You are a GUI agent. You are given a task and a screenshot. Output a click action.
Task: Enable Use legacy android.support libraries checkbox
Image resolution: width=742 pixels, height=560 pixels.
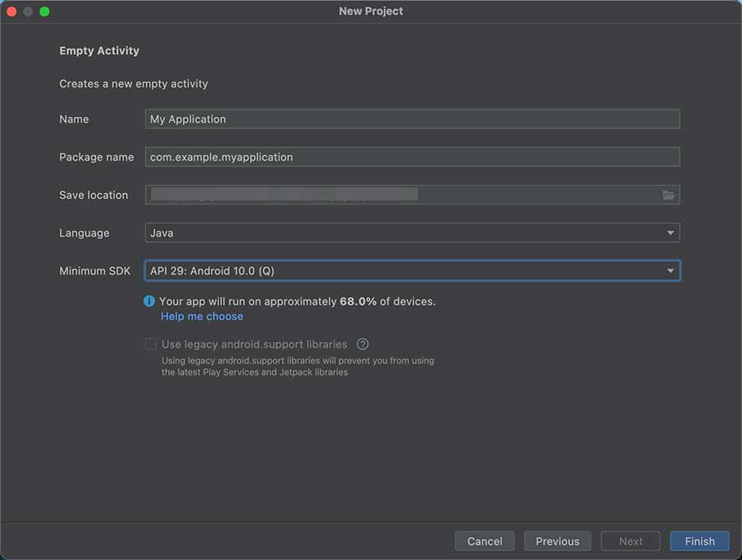click(151, 344)
